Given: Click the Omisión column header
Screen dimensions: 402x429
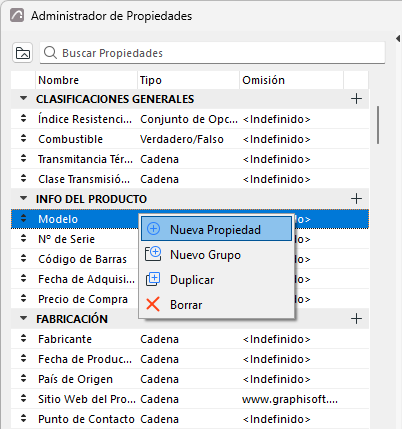Looking at the screenshot, I should (291, 80).
